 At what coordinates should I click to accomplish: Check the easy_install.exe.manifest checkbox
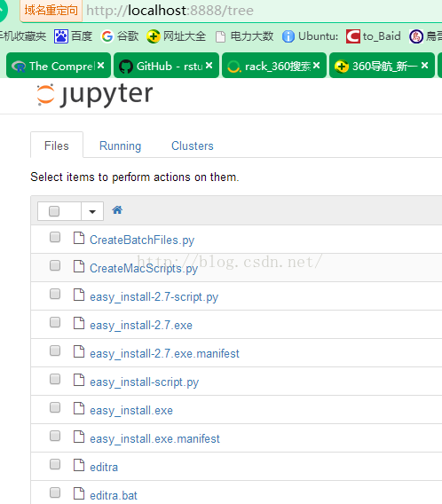tap(55, 436)
